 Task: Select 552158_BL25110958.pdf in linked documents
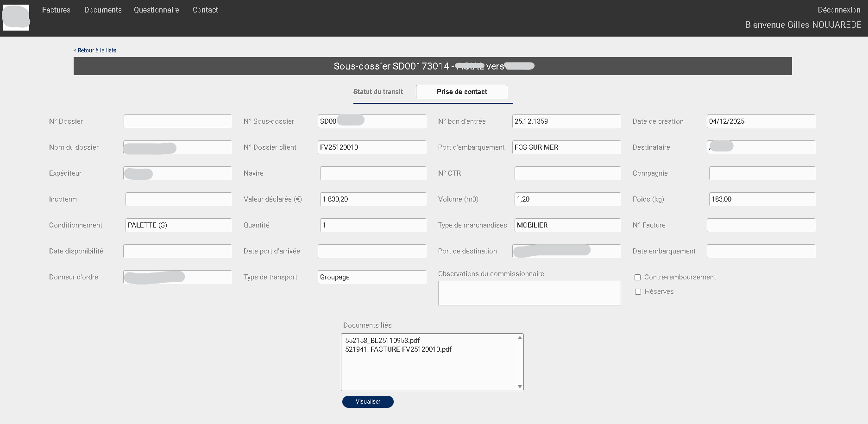(382, 340)
